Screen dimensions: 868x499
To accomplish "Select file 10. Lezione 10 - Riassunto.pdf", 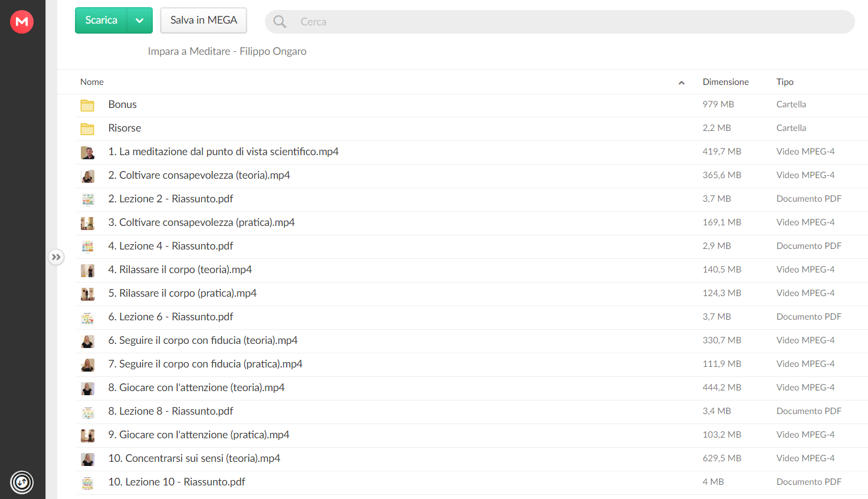I will [177, 482].
